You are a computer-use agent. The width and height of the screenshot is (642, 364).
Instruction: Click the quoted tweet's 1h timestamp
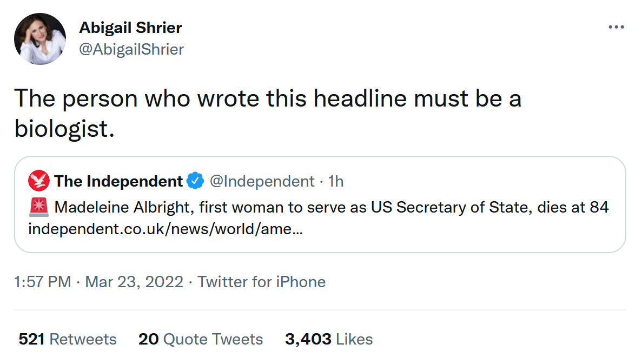[336, 181]
